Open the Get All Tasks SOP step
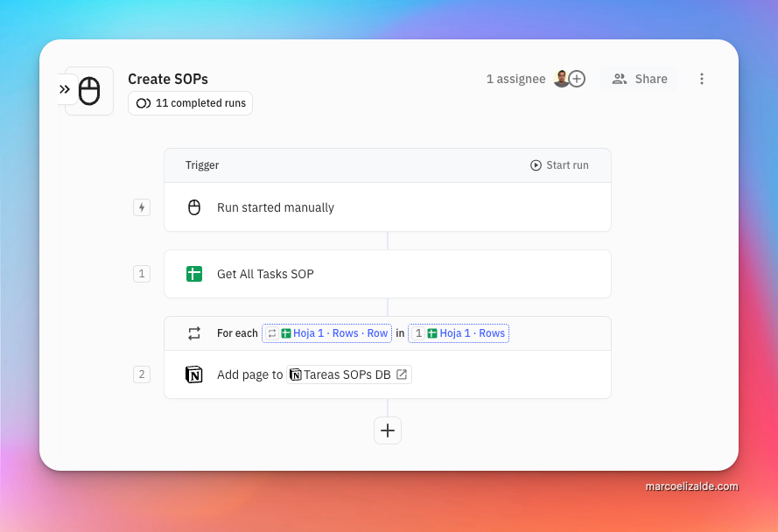 pyautogui.click(x=388, y=274)
